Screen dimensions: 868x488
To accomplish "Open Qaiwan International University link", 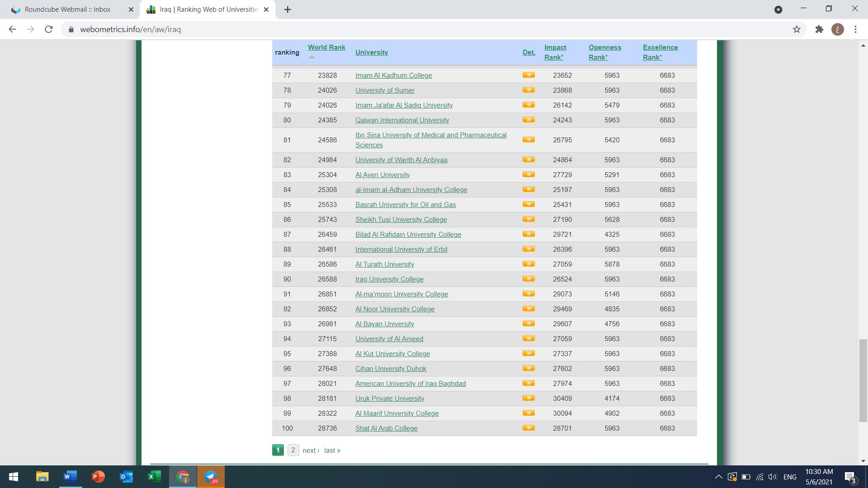I will (x=402, y=120).
